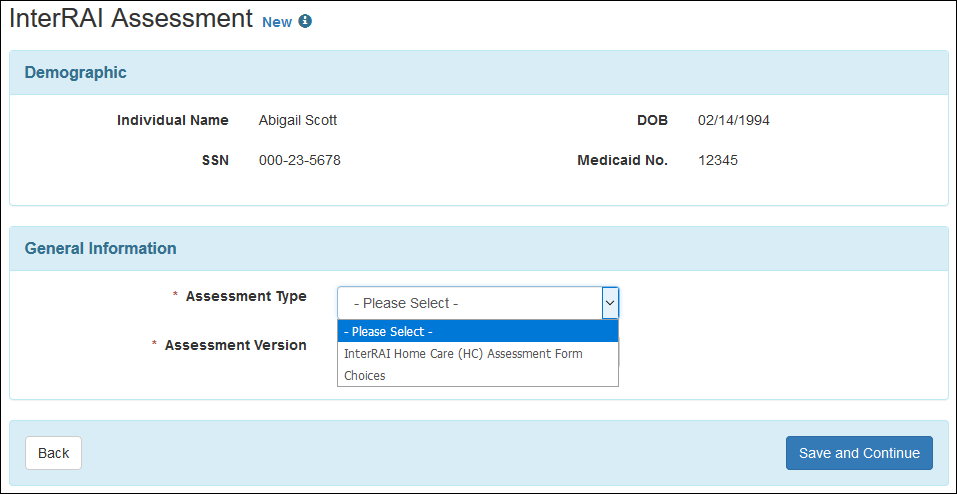Click the General Information panel heading
The height and width of the screenshot is (494, 957).
[101, 248]
